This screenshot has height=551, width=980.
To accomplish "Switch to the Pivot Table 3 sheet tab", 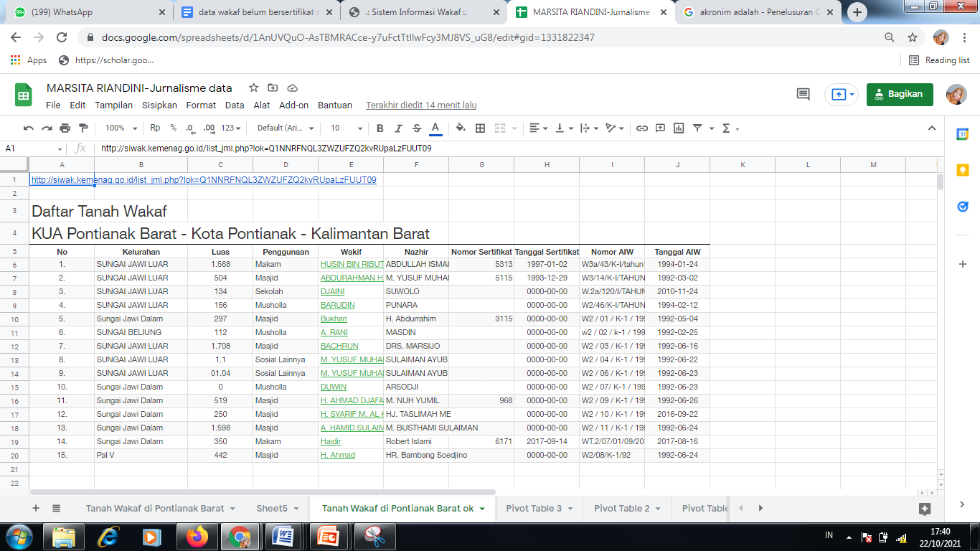I will [x=534, y=508].
